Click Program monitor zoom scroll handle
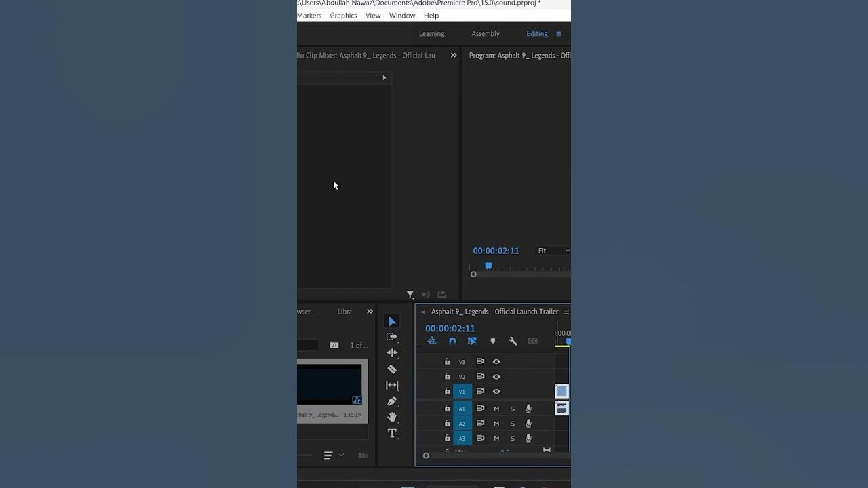The image size is (868, 488). click(473, 274)
